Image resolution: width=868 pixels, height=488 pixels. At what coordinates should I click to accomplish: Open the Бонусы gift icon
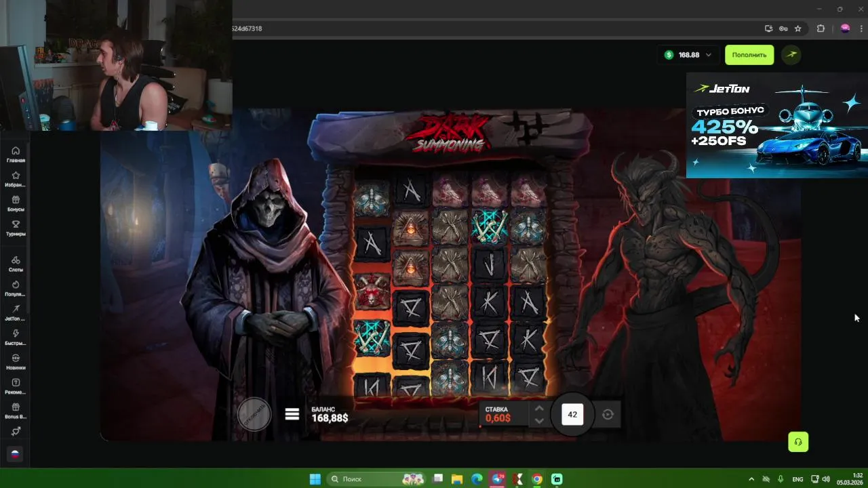pyautogui.click(x=16, y=203)
